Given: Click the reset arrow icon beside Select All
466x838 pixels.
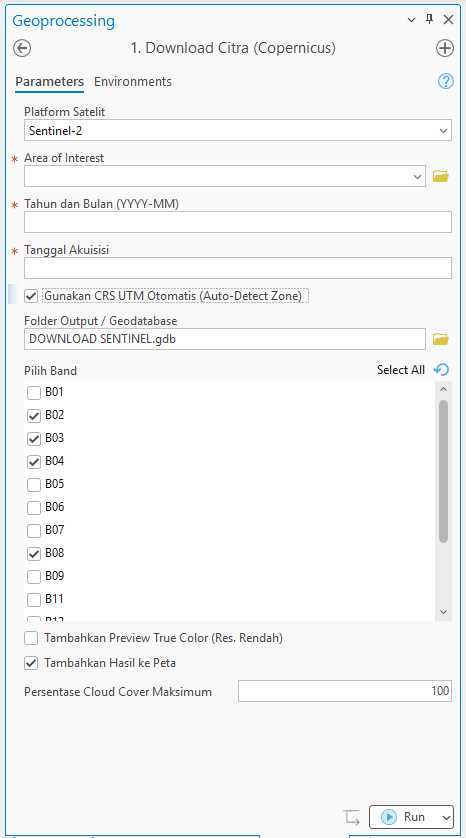Looking at the screenshot, I should pyautogui.click(x=441, y=369).
